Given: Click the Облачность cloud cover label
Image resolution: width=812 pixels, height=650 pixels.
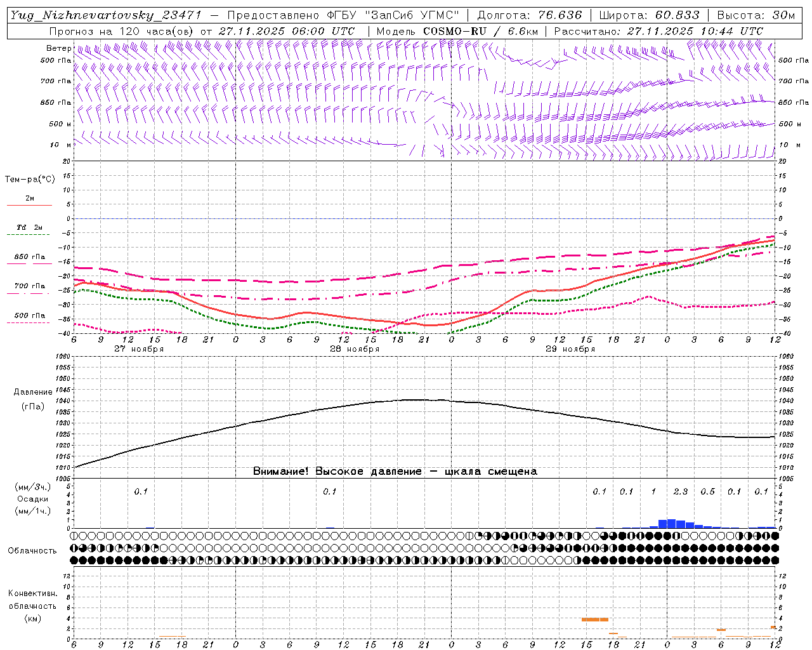Looking at the screenshot, I should [32, 551].
